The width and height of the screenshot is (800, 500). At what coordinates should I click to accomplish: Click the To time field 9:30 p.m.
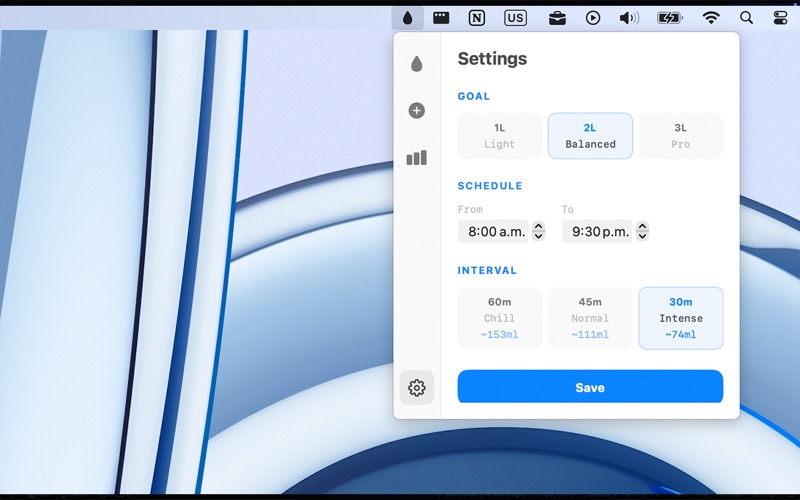click(x=597, y=232)
